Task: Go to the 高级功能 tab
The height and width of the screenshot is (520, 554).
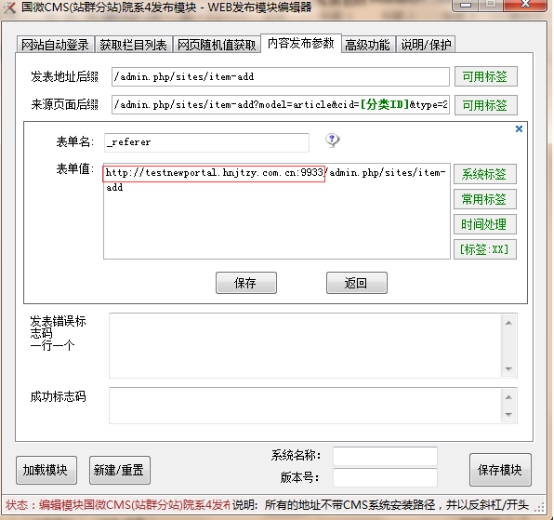Action: point(367,45)
